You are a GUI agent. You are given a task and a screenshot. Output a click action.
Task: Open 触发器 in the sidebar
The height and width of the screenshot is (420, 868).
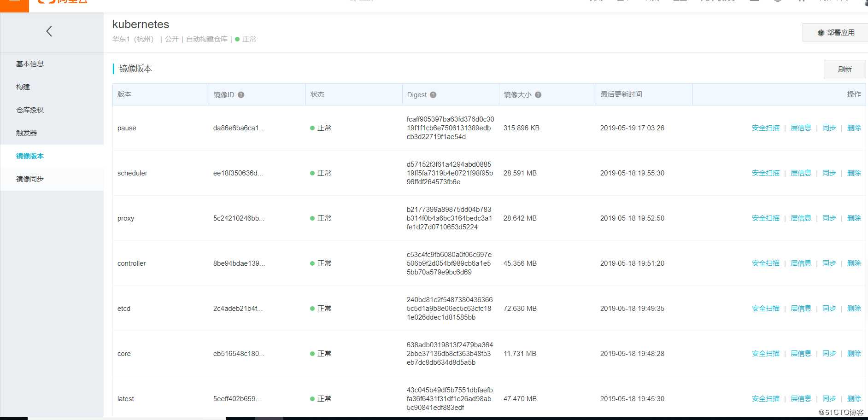tap(26, 133)
